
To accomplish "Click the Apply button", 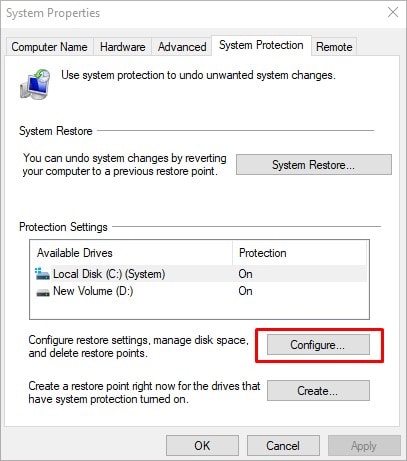I will pyautogui.click(x=364, y=445).
